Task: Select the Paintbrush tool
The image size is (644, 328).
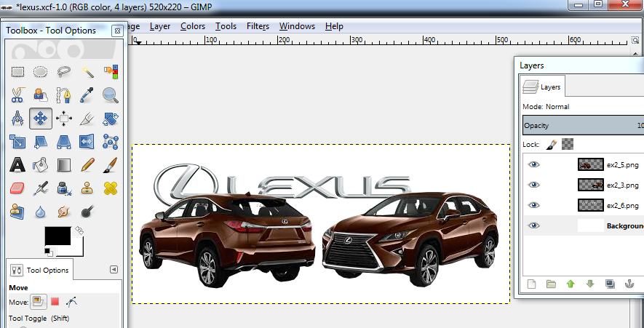Action: (x=111, y=165)
